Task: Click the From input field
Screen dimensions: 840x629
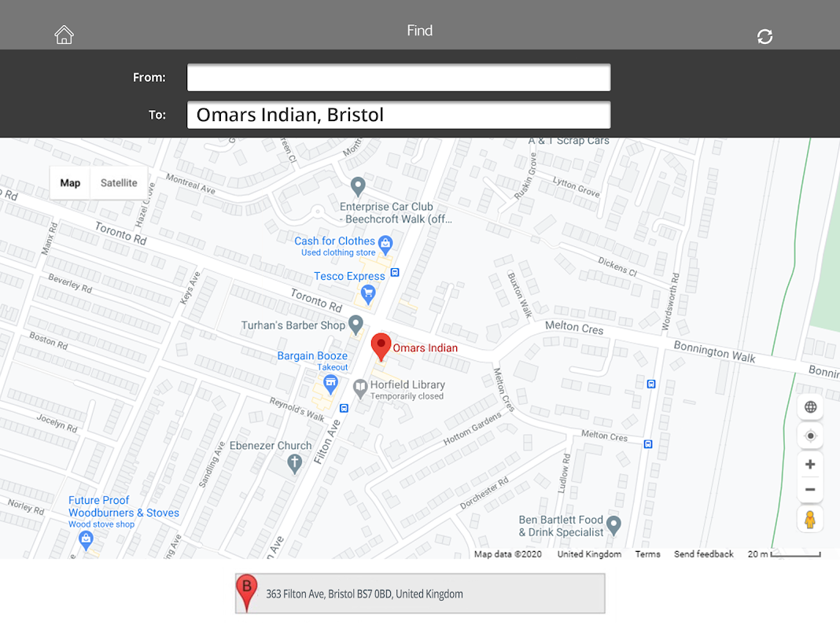Action: (x=399, y=78)
